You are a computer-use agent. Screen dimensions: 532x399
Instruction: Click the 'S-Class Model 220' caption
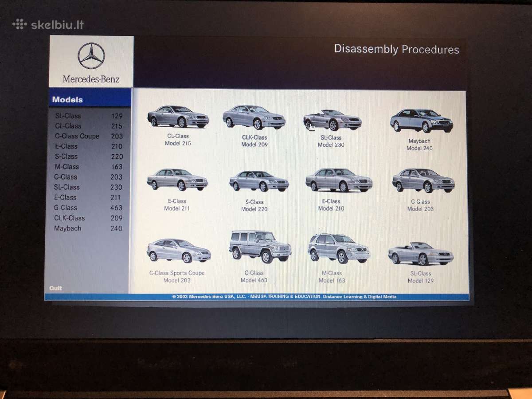tap(254, 205)
